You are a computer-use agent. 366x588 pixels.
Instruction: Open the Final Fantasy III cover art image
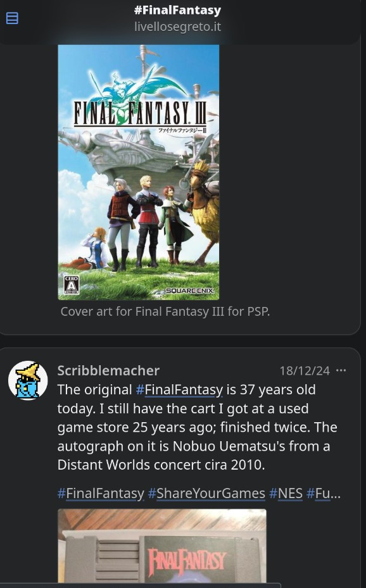[139, 172]
